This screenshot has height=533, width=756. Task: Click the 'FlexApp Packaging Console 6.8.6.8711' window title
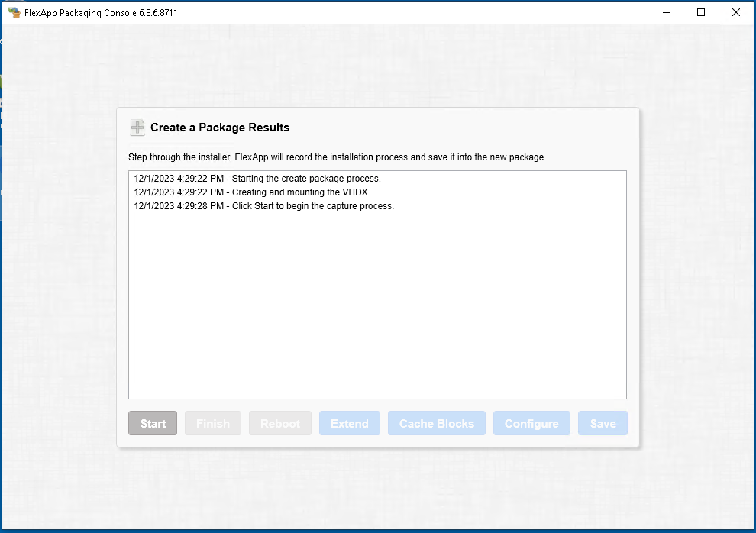pyautogui.click(x=102, y=13)
